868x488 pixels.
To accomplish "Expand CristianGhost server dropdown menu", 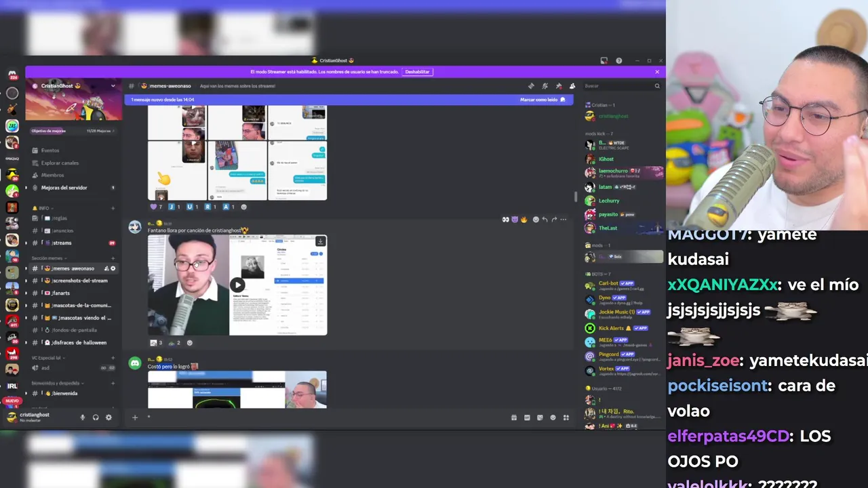I will pos(113,86).
